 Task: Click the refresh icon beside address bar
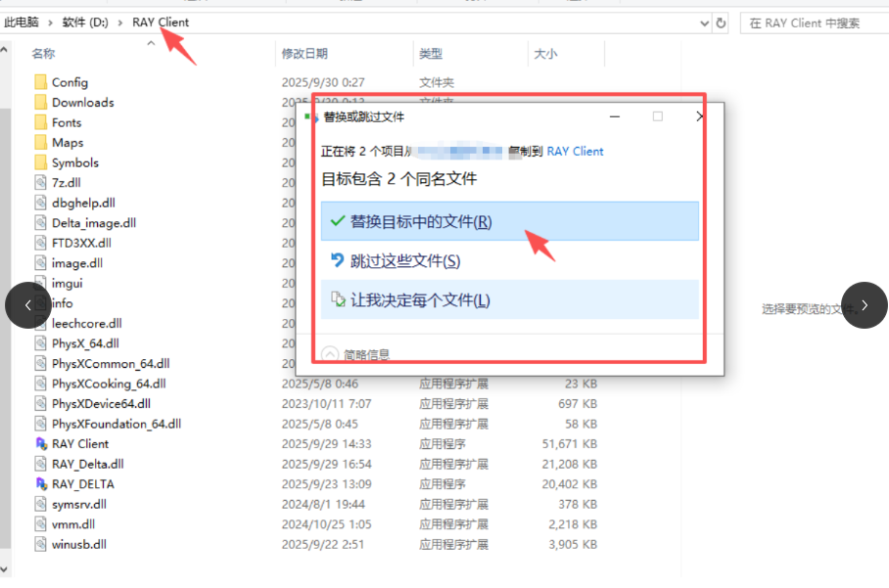pyautogui.click(x=722, y=23)
